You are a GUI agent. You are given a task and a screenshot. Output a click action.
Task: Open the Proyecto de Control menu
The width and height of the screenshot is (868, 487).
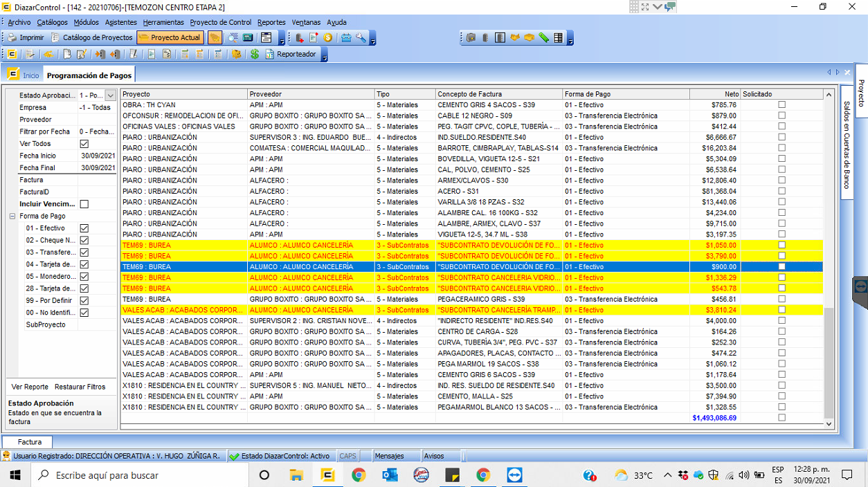(x=221, y=22)
